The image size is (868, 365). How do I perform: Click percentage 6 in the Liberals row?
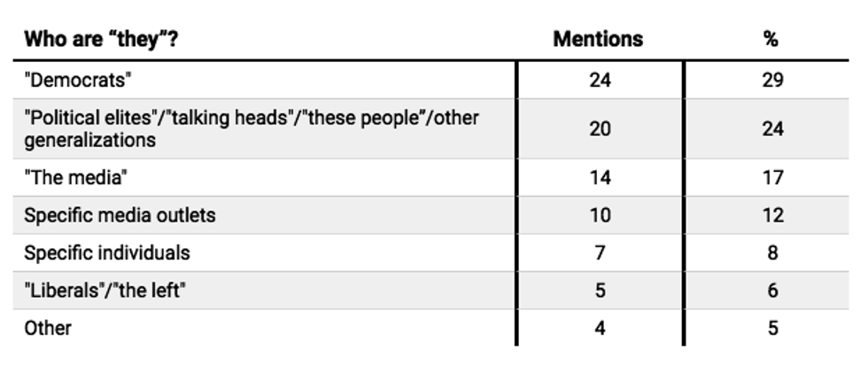[x=772, y=291]
